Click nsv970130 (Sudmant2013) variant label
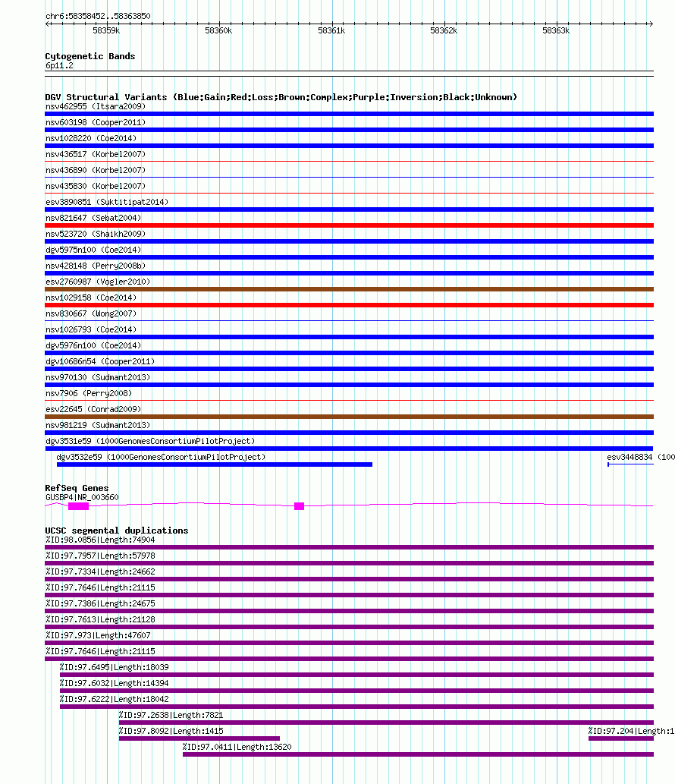The width and height of the screenshot is (675, 784). point(98,377)
